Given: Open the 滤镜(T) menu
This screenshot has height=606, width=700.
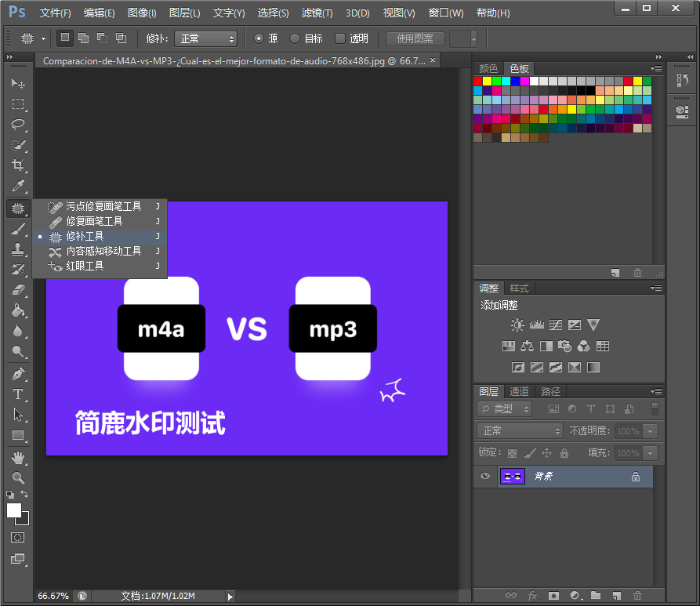Looking at the screenshot, I should [317, 13].
